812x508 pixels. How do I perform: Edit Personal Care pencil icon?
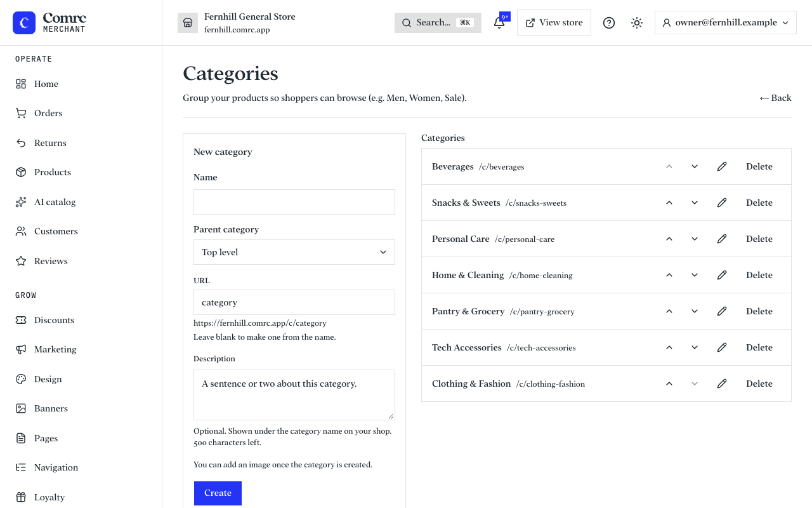point(721,239)
